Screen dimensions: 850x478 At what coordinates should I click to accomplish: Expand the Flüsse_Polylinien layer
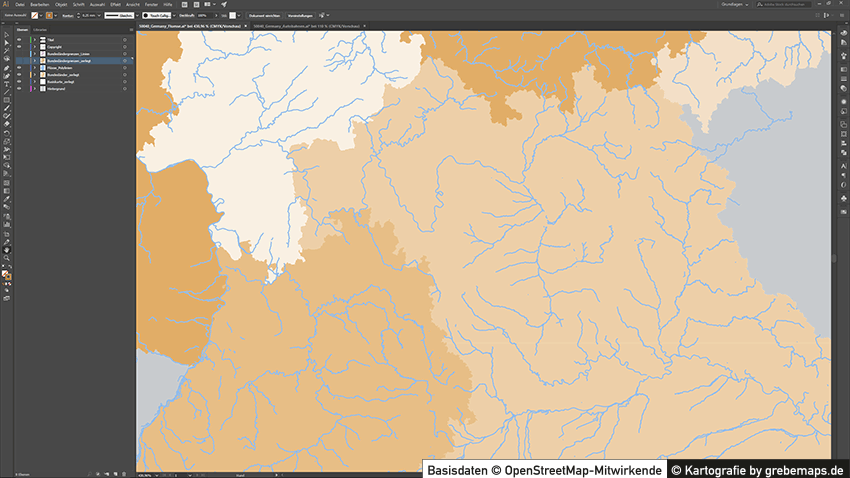coord(33,67)
